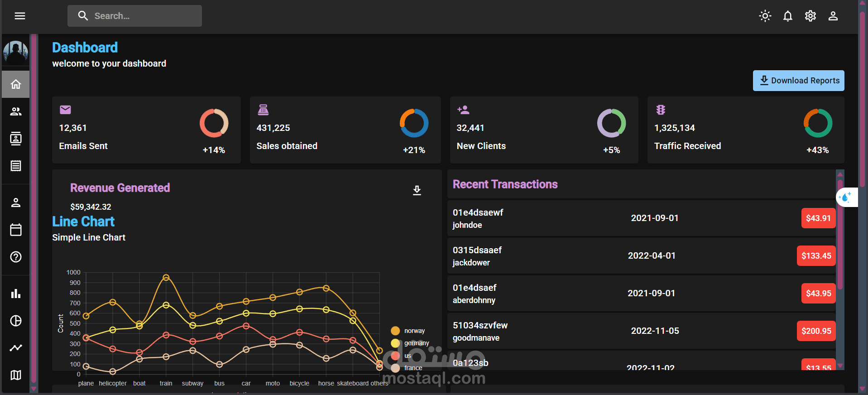Open Calendar icon in sidebar
The image size is (868, 395).
click(x=16, y=230)
